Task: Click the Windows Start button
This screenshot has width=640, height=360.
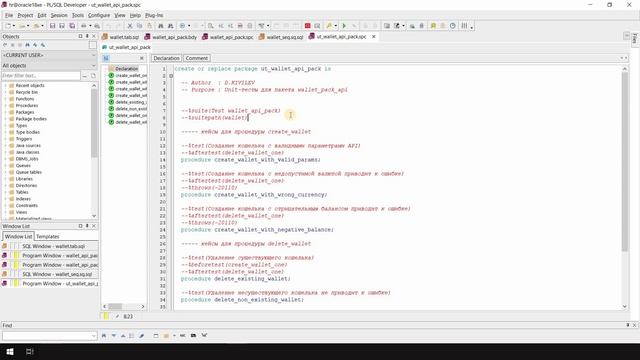Action: pos(10,351)
